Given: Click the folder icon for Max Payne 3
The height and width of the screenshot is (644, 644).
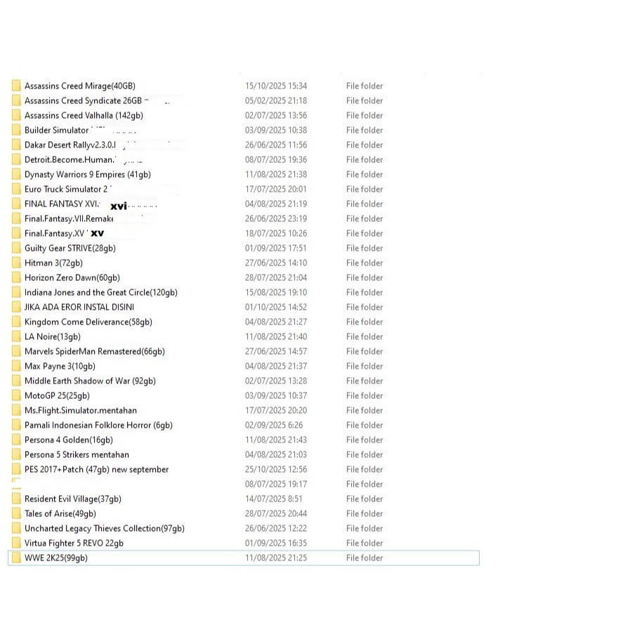Looking at the screenshot, I should pyautogui.click(x=16, y=366).
